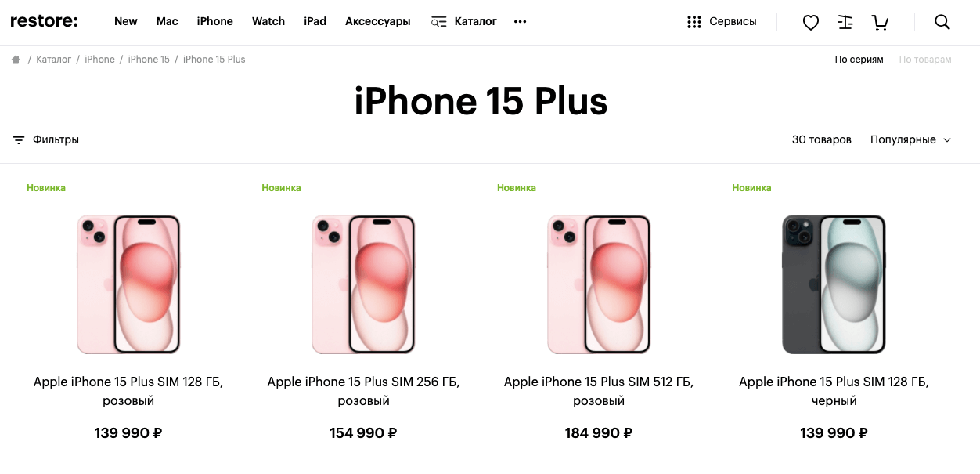Click the home icon in the breadcrumbs
The image size is (980, 474).
tap(15, 59)
